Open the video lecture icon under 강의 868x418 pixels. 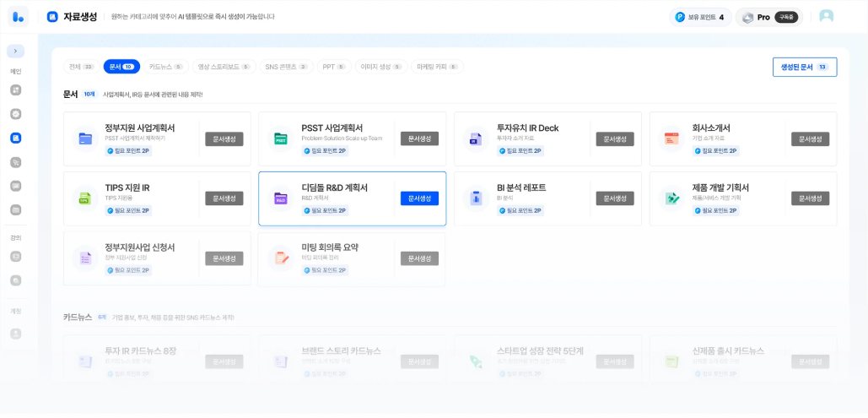15,257
